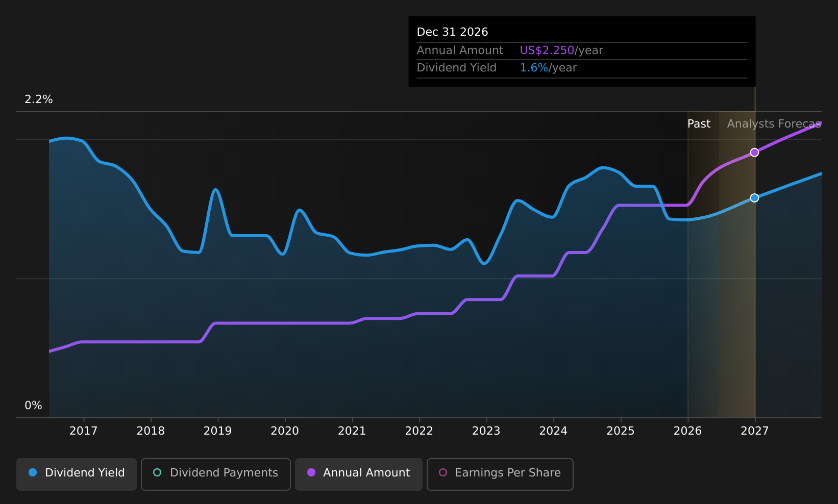Click the 1.6%/year yield value

click(548, 68)
